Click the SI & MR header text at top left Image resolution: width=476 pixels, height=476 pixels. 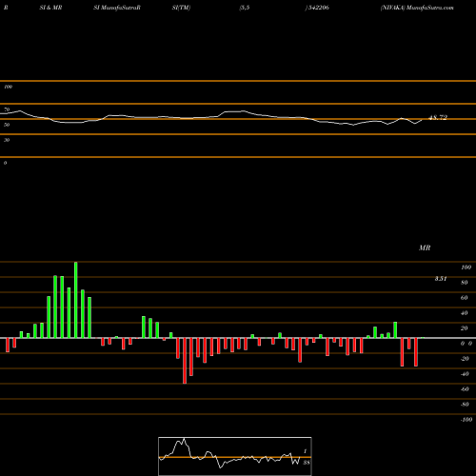coord(50,8)
